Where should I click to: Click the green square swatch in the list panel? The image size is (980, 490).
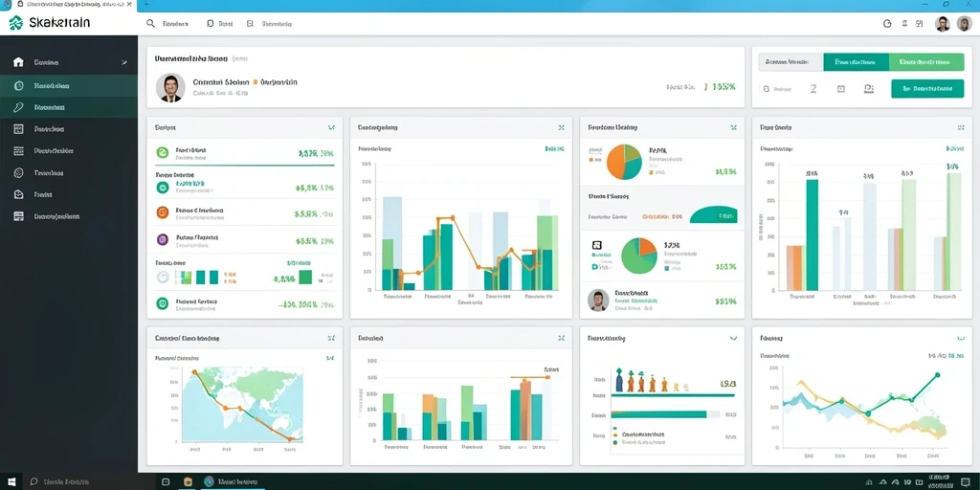(x=305, y=277)
